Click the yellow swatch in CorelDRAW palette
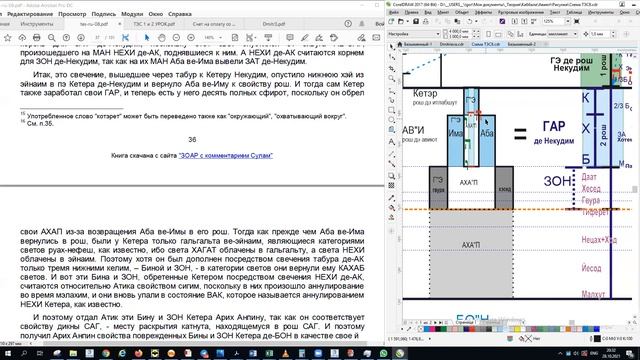Screen dimensions: 640x360 click(x=518, y=329)
